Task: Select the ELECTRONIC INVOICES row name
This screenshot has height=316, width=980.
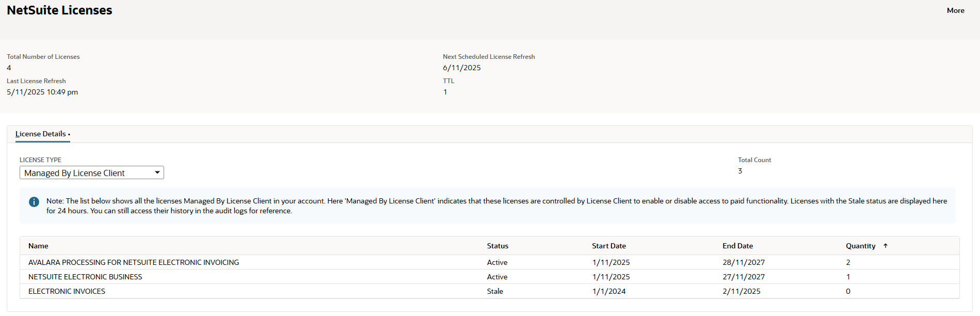Action: (x=67, y=291)
